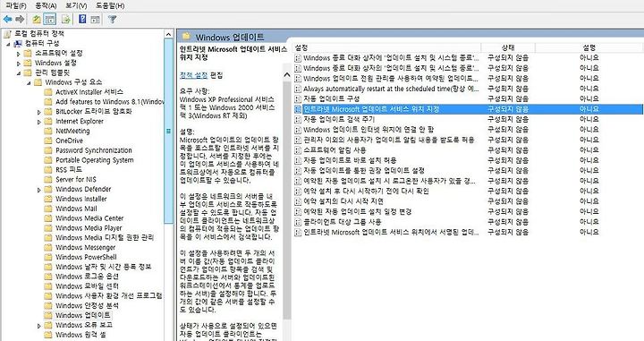Click the Forward arrow toolbar icon
The height and width of the screenshot is (341, 644).
[x=20, y=19]
